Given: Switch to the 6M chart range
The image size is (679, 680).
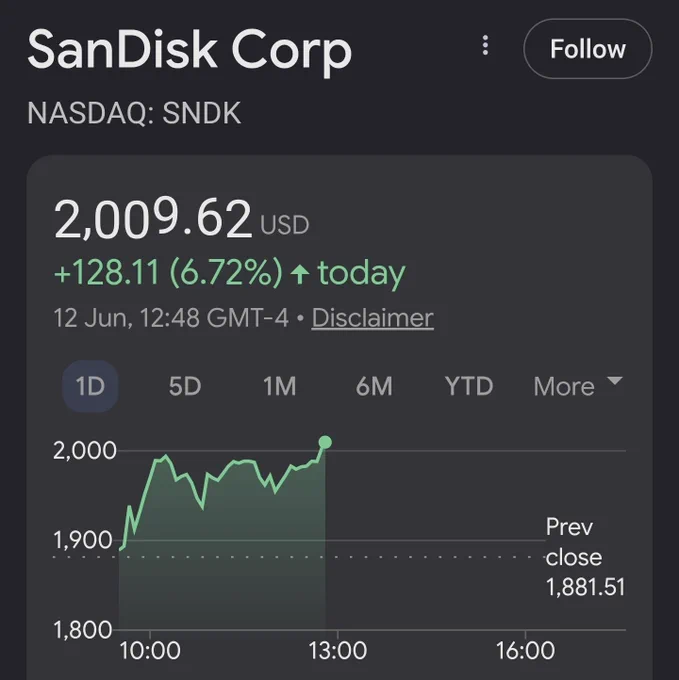Looking at the screenshot, I should (x=374, y=386).
